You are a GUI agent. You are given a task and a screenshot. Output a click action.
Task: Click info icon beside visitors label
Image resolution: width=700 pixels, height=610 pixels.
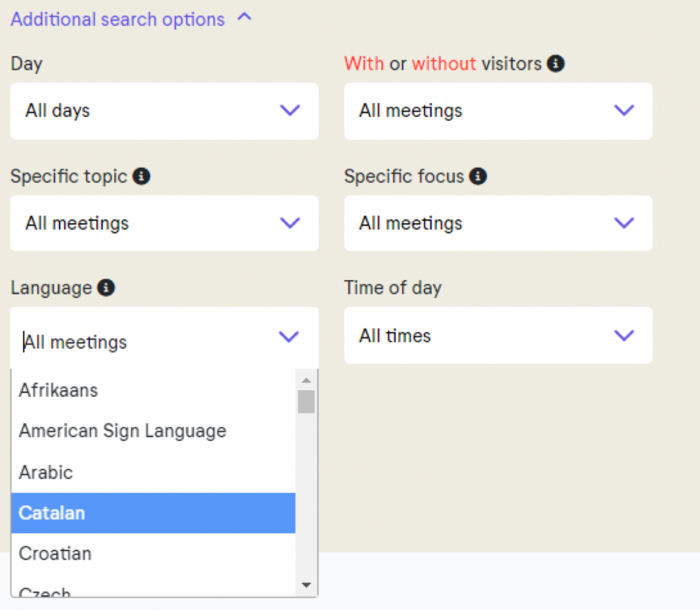coord(555,64)
